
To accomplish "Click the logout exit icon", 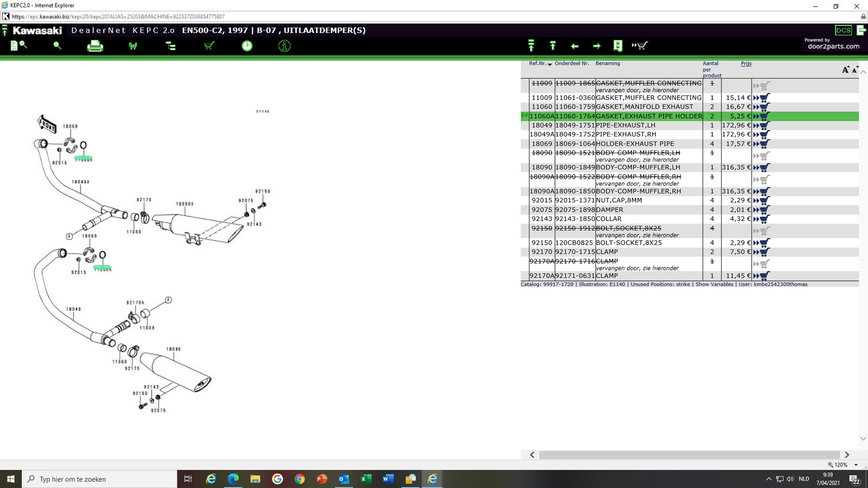I will (861, 30).
